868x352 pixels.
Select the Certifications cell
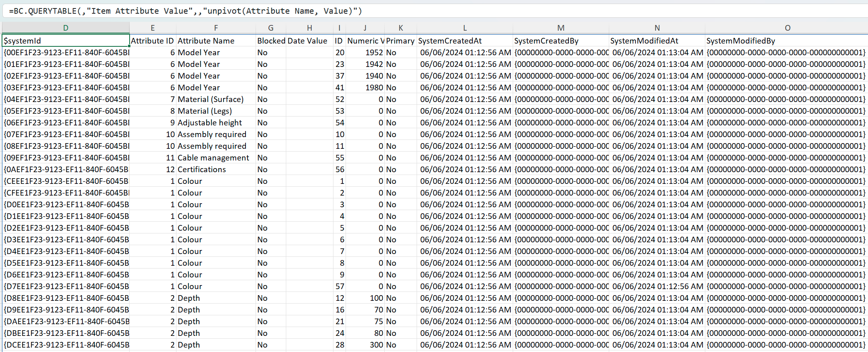click(216, 169)
